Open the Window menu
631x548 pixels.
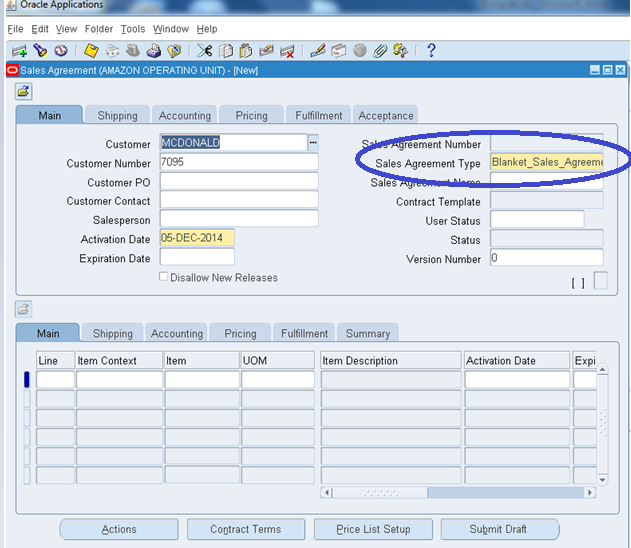pos(171,29)
